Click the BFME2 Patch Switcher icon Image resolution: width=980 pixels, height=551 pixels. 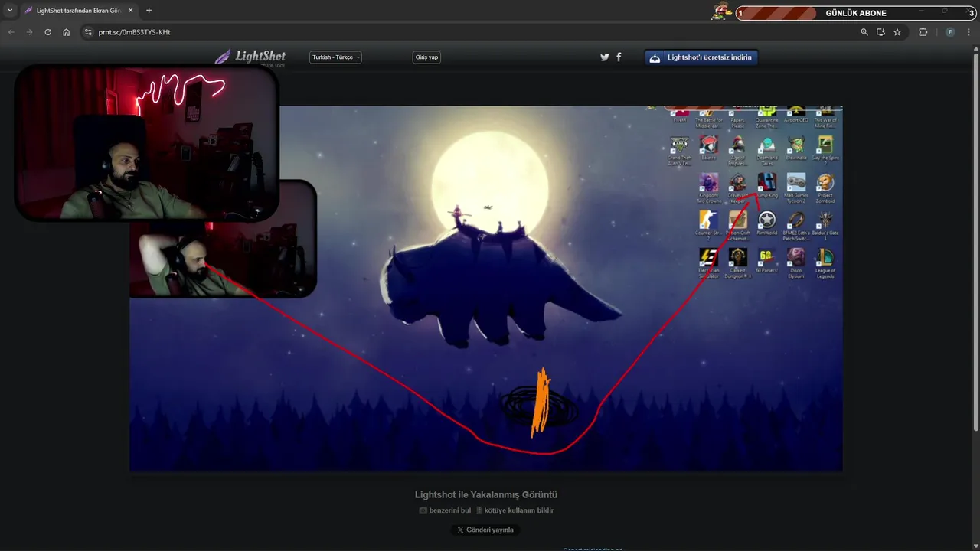point(796,226)
